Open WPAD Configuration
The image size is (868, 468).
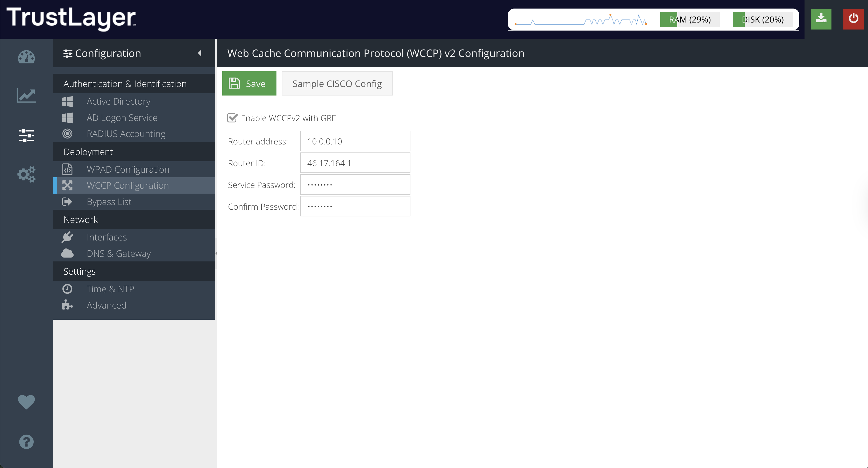pos(134,169)
